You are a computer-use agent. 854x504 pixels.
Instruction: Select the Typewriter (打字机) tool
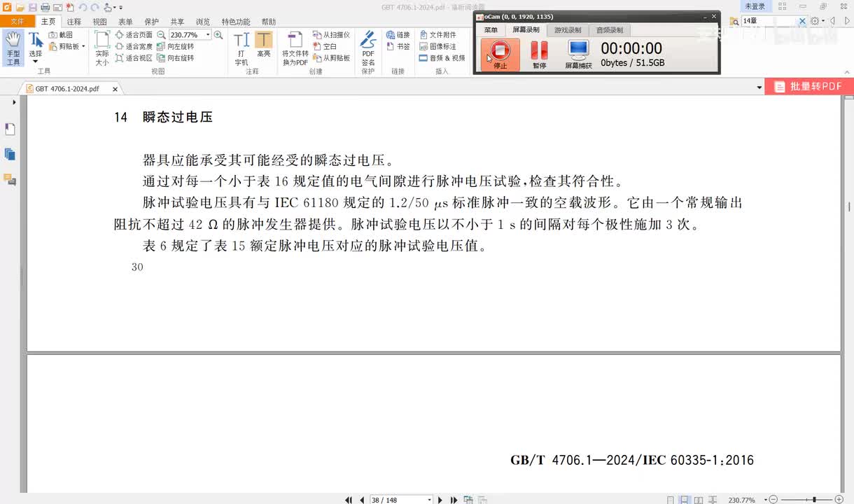241,48
